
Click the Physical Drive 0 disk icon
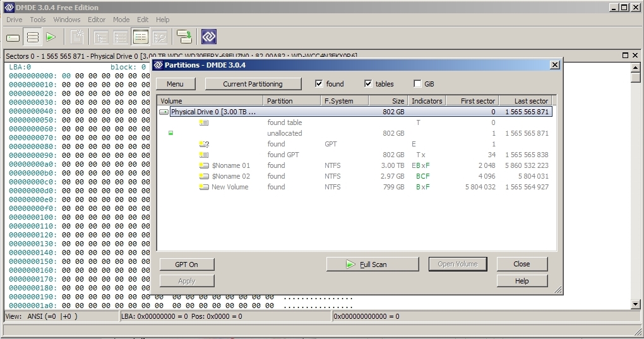[164, 112]
